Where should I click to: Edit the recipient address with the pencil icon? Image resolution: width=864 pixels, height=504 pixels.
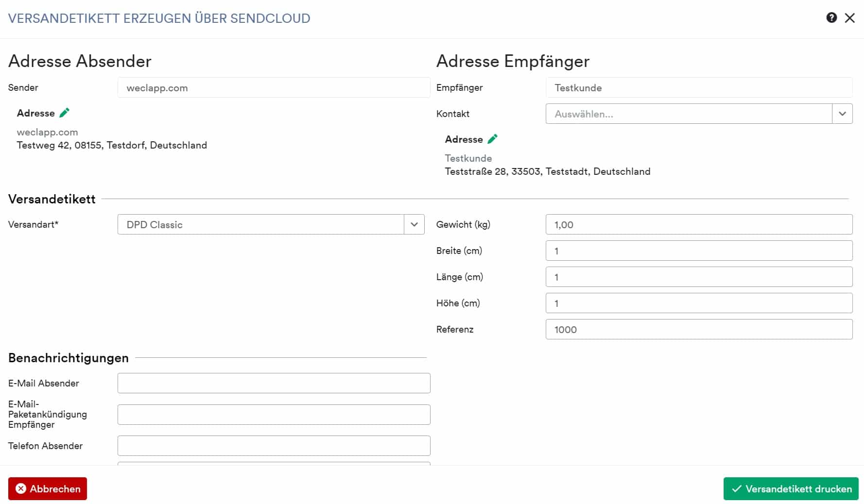click(x=492, y=139)
